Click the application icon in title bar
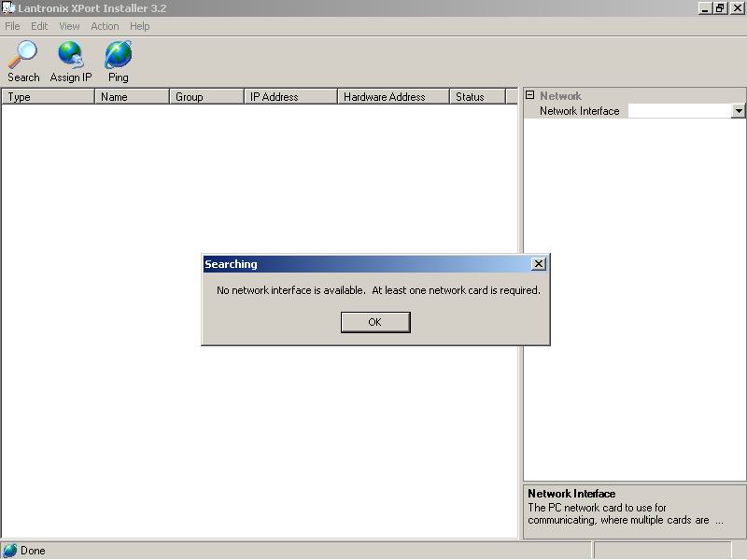The height and width of the screenshot is (560, 747). (7, 7)
